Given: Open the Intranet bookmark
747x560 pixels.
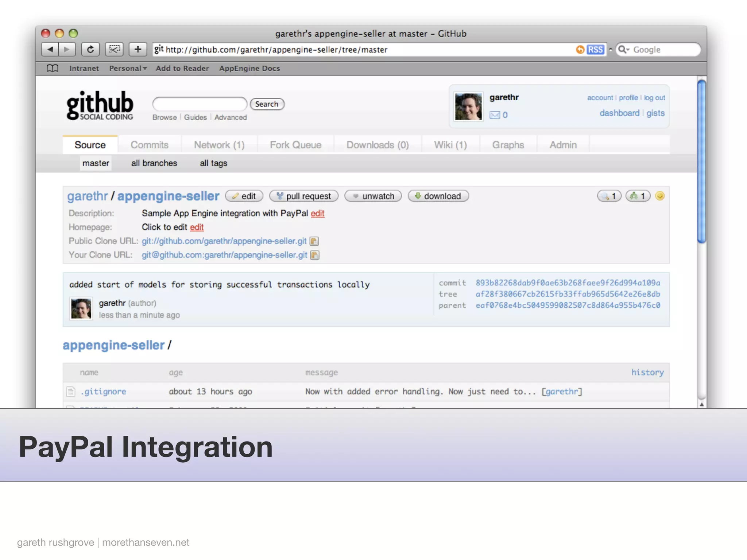Looking at the screenshot, I should click(84, 68).
